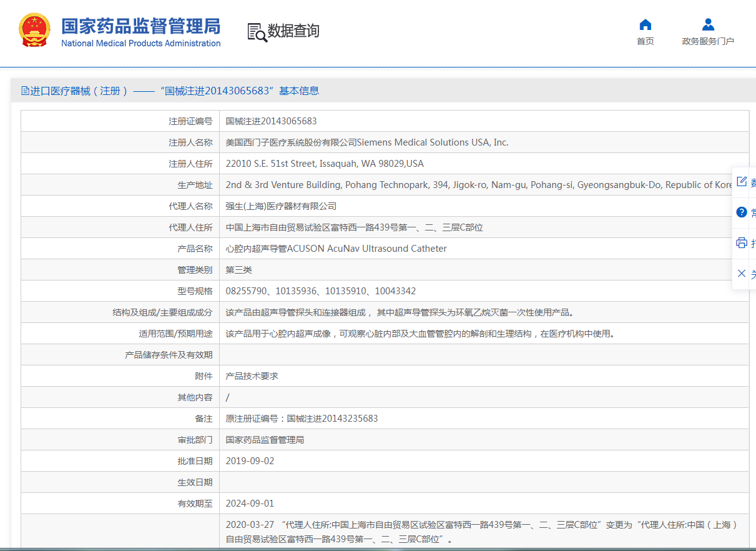Click the 批准日期 row label

pyautogui.click(x=195, y=461)
